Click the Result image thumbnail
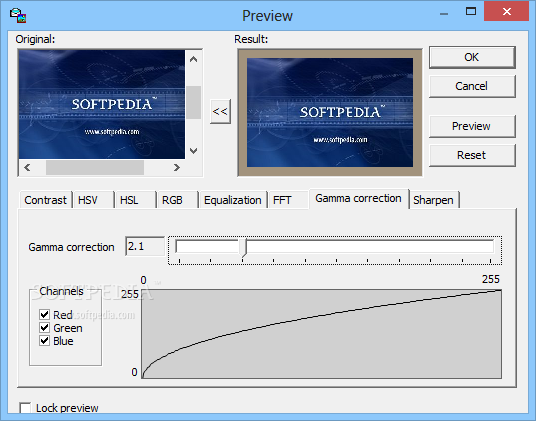 click(x=330, y=112)
